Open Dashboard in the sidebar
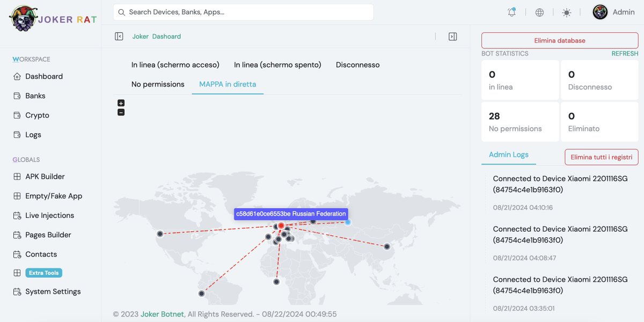644x322 pixels. (x=44, y=76)
